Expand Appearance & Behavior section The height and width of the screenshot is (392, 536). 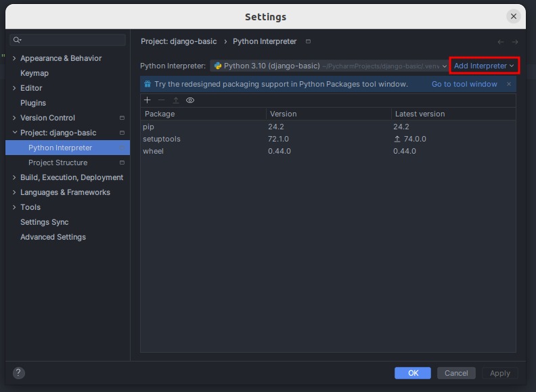coord(14,58)
